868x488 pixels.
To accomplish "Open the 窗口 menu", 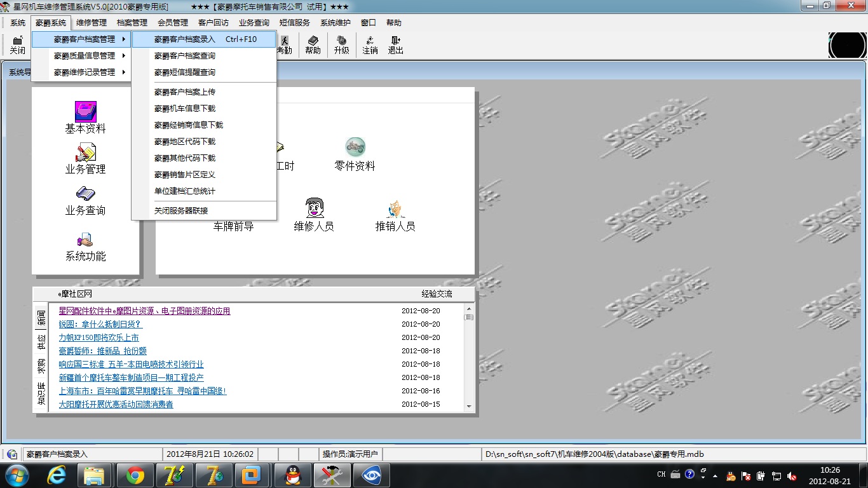I will pyautogui.click(x=369, y=22).
